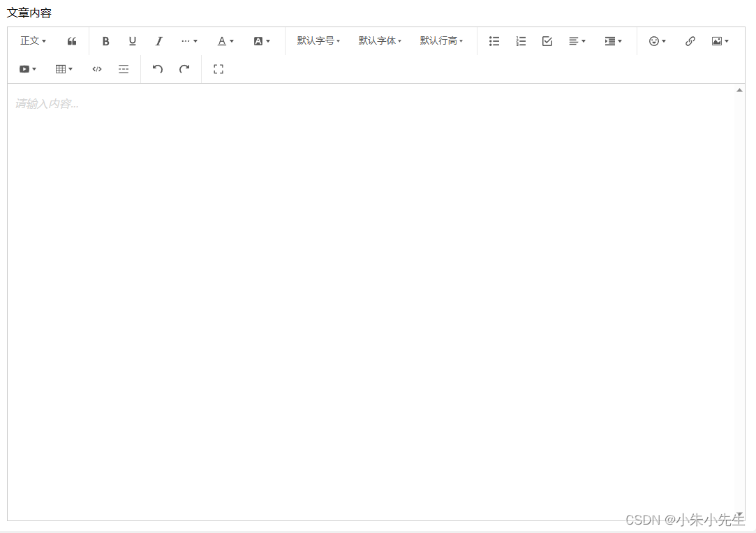756x533 pixels.
Task: Insert a todo checkbox item
Action: 547,41
